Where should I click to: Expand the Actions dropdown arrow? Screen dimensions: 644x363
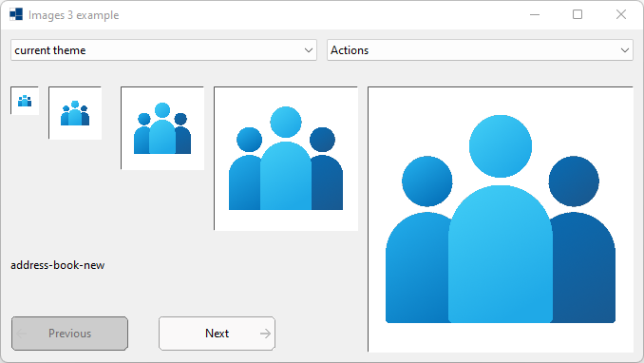(x=625, y=50)
